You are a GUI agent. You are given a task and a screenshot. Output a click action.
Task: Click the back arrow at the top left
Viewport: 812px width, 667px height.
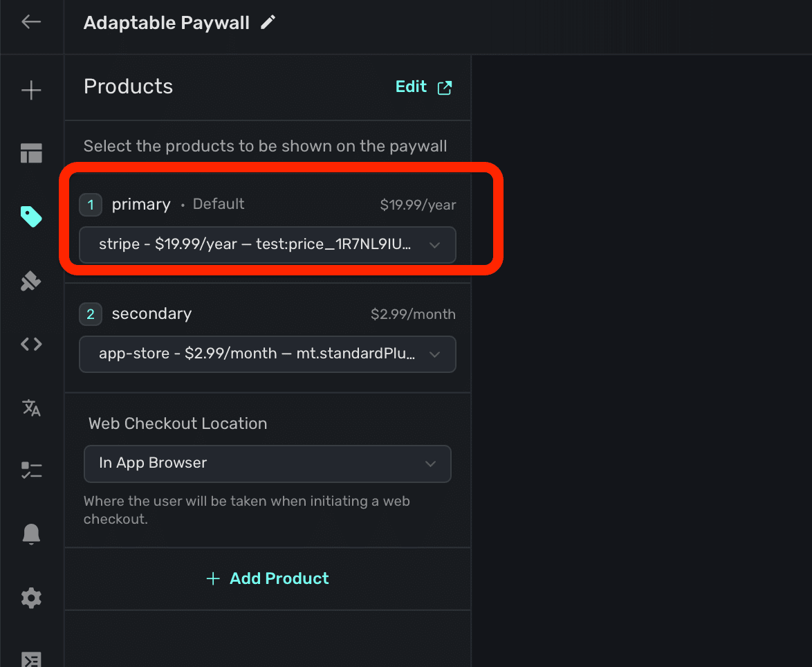coord(31,21)
